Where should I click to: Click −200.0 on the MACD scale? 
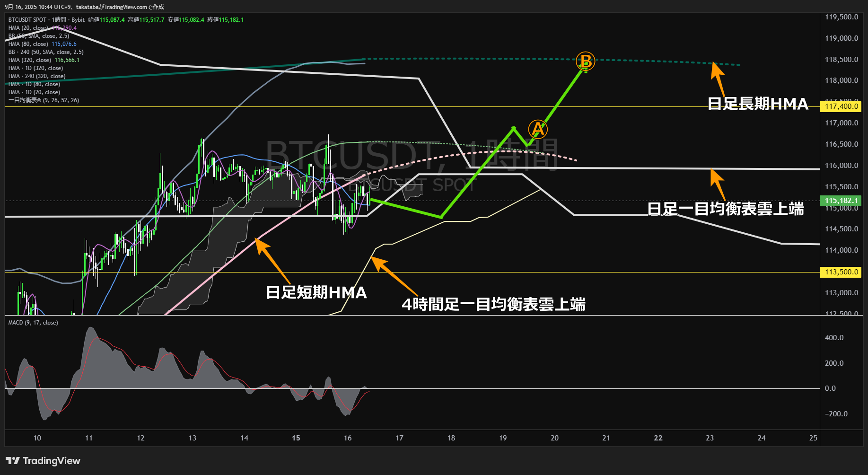(x=836, y=414)
